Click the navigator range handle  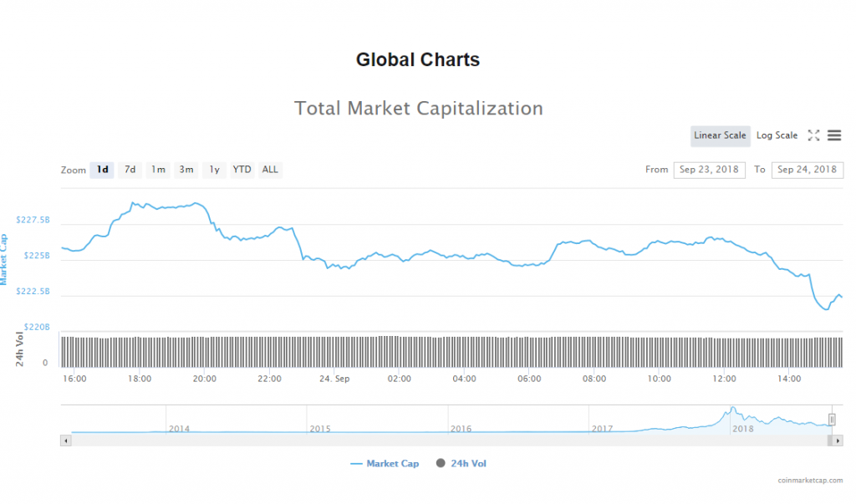tap(832, 419)
